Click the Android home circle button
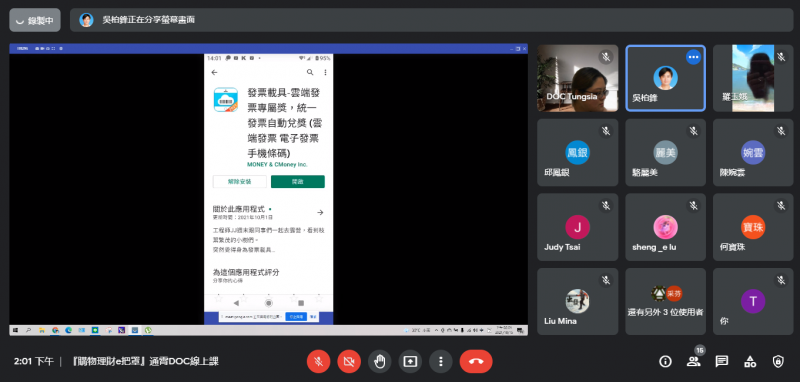 [269, 303]
